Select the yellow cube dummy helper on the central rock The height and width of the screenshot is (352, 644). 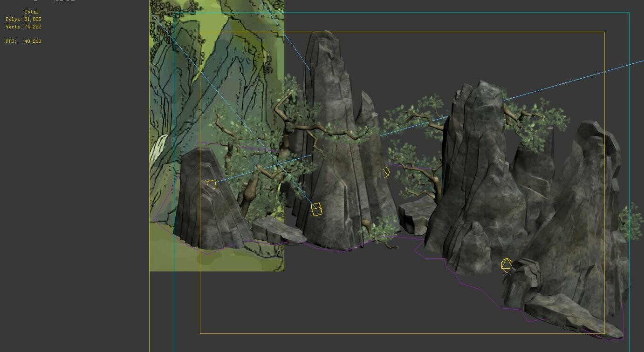pyautogui.click(x=317, y=210)
